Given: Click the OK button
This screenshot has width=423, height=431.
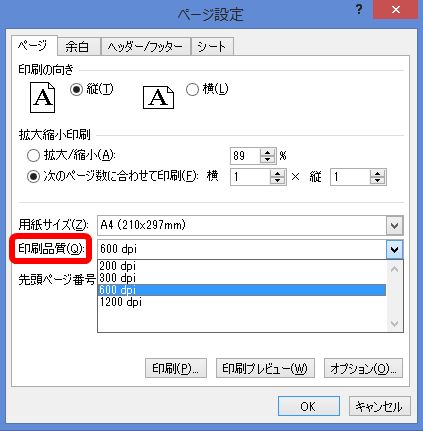Looking at the screenshot, I should 308,406.
